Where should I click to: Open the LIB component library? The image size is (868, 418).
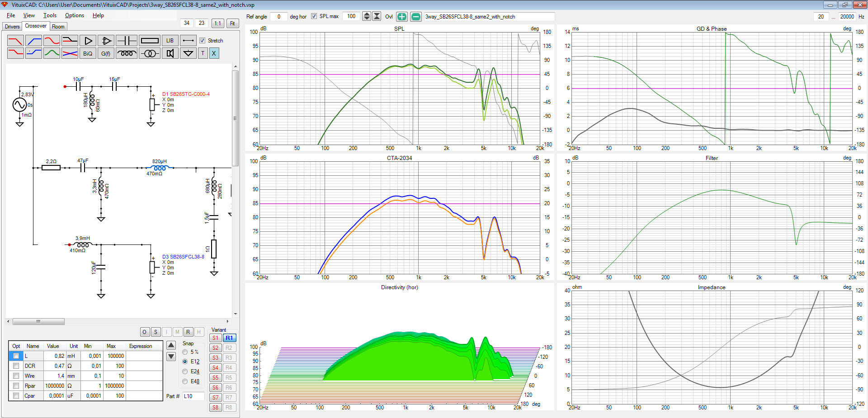(x=170, y=41)
